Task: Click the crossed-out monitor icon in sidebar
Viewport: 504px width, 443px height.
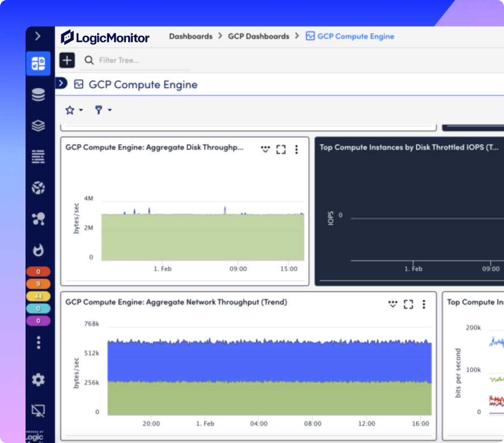Action: [x=38, y=411]
